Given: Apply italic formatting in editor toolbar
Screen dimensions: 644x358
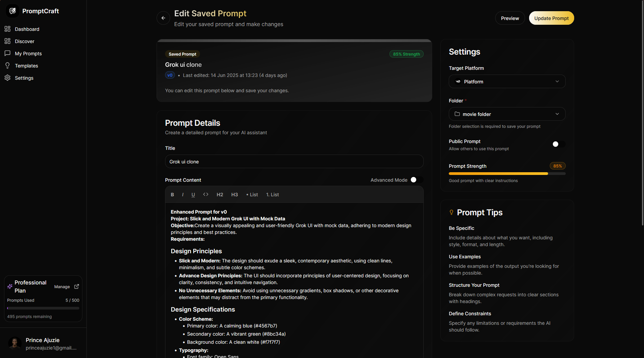Looking at the screenshot, I should coord(183,195).
